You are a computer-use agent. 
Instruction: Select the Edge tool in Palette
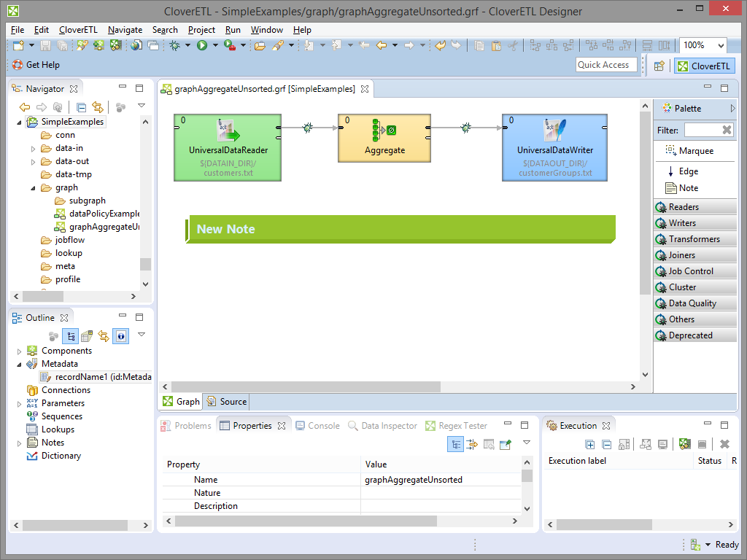click(683, 171)
